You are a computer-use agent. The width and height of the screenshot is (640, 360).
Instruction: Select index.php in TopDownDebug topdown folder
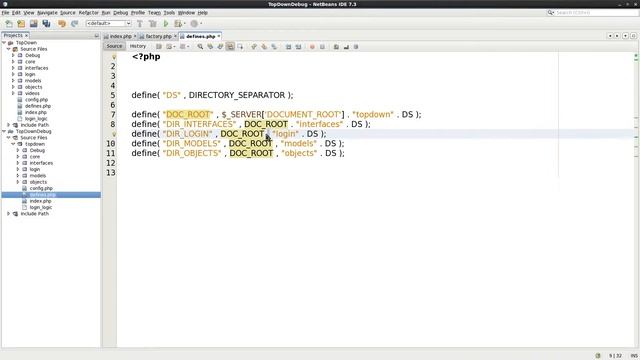[40, 201]
